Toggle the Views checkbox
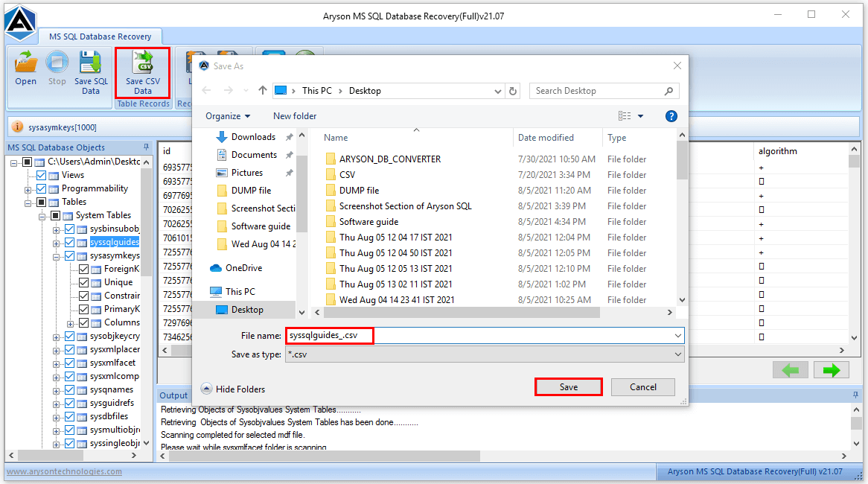The height and width of the screenshot is (484, 868). pos(41,175)
